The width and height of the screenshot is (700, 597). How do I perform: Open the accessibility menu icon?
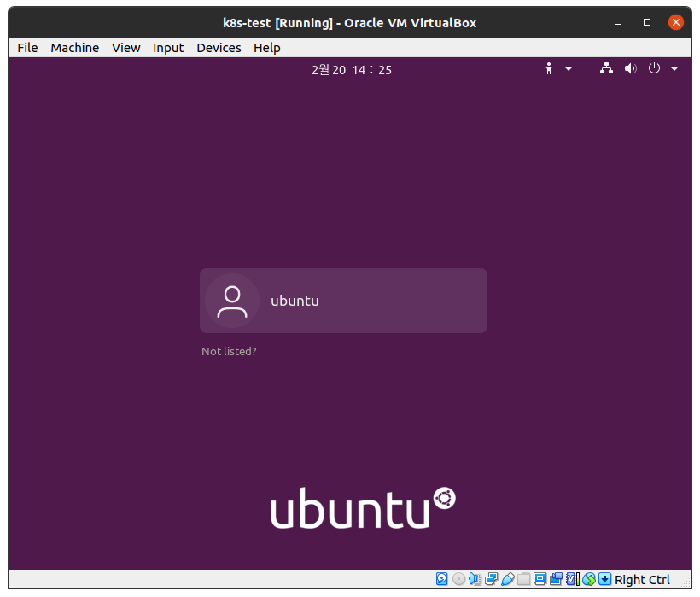coord(549,69)
